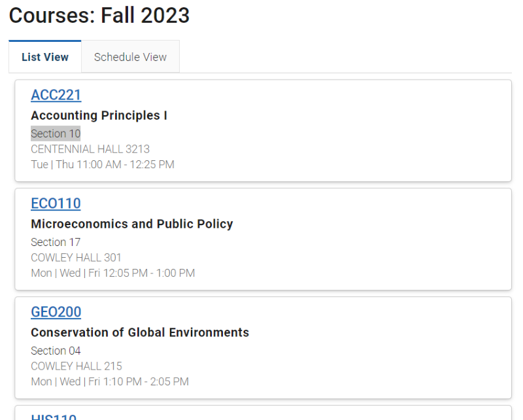Click the highlighted Section 10 text
This screenshot has height=420, width=523.
tap(56, 133)
